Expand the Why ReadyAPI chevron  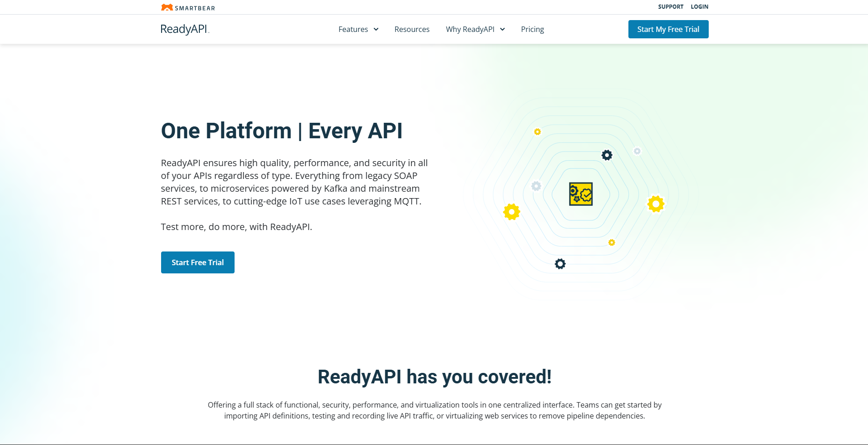[502, 29]
